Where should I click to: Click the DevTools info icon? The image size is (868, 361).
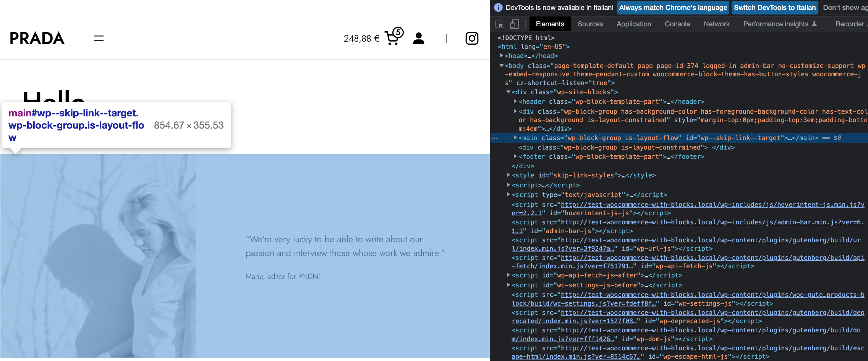[498, 8]
